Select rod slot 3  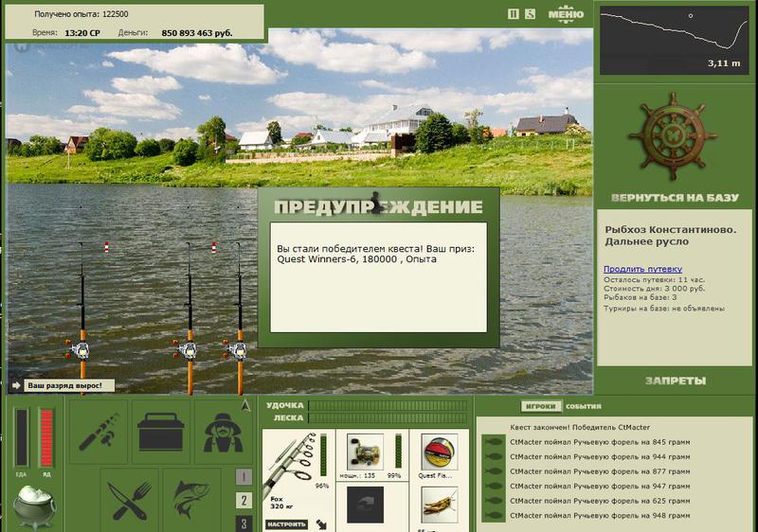pyautogui.click(x=244, y=523)
